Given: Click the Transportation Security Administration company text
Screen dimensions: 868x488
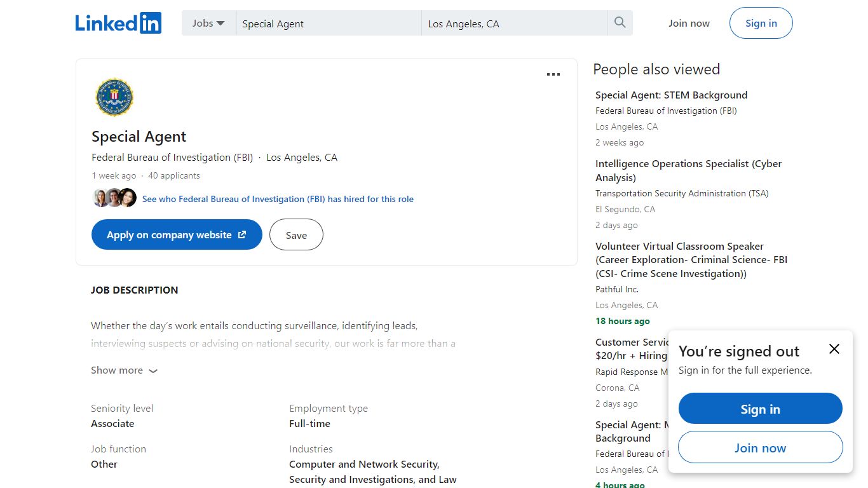Looking at the screenshot, I should tap(682, 193).
